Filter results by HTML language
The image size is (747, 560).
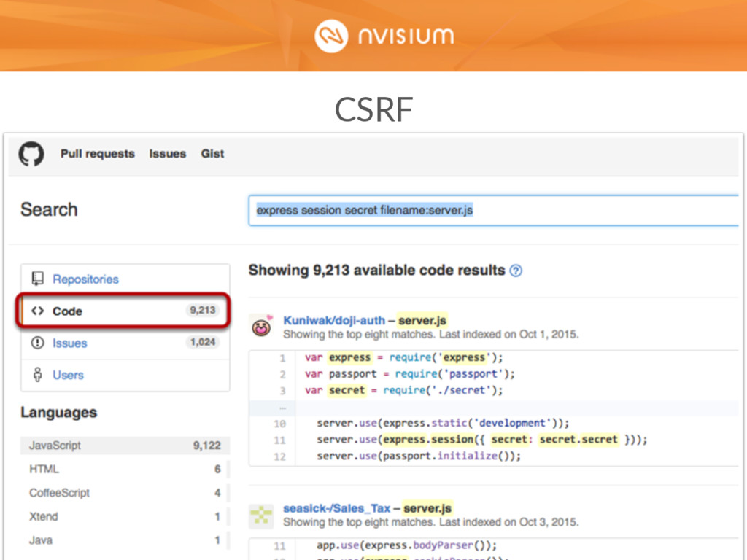tap(125, 470)
